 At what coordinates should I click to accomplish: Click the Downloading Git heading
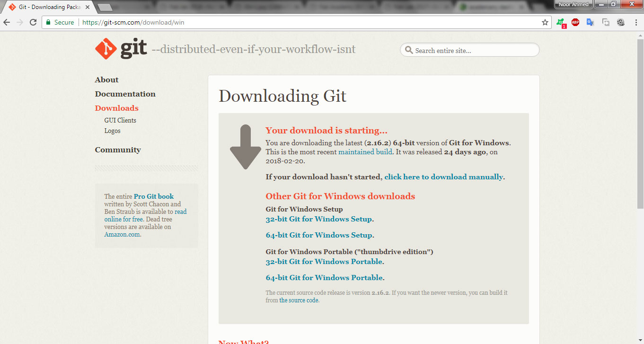[x=282, y=96]
